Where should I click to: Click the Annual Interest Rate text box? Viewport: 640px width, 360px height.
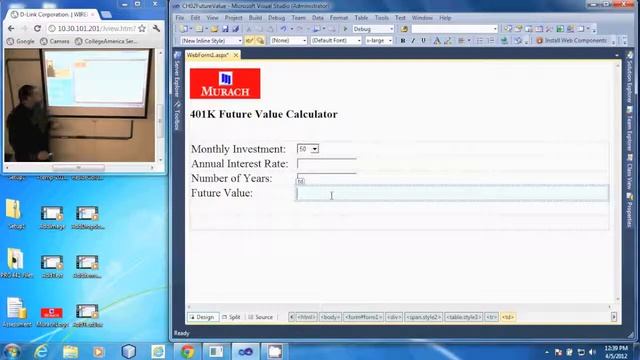coord(327,164)
